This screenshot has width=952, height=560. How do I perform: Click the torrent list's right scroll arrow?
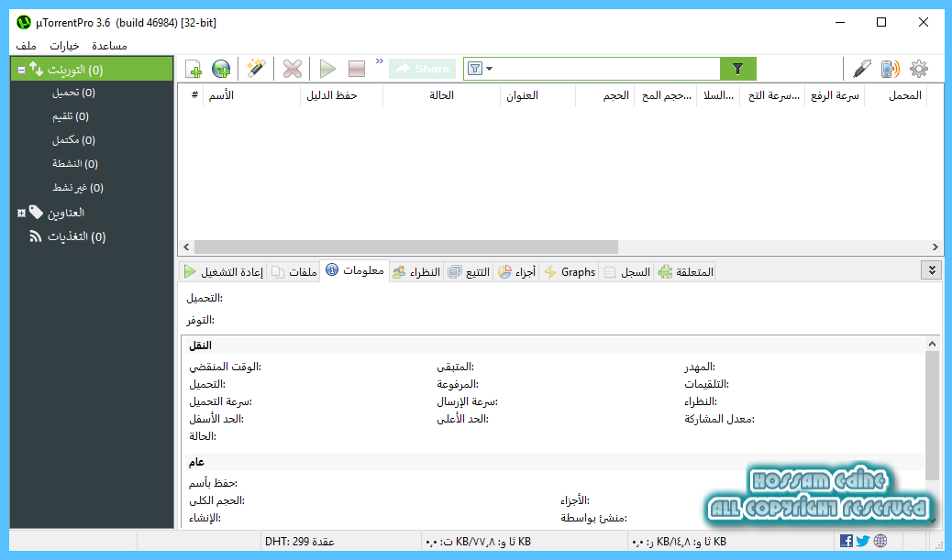(x=935, y=247)
